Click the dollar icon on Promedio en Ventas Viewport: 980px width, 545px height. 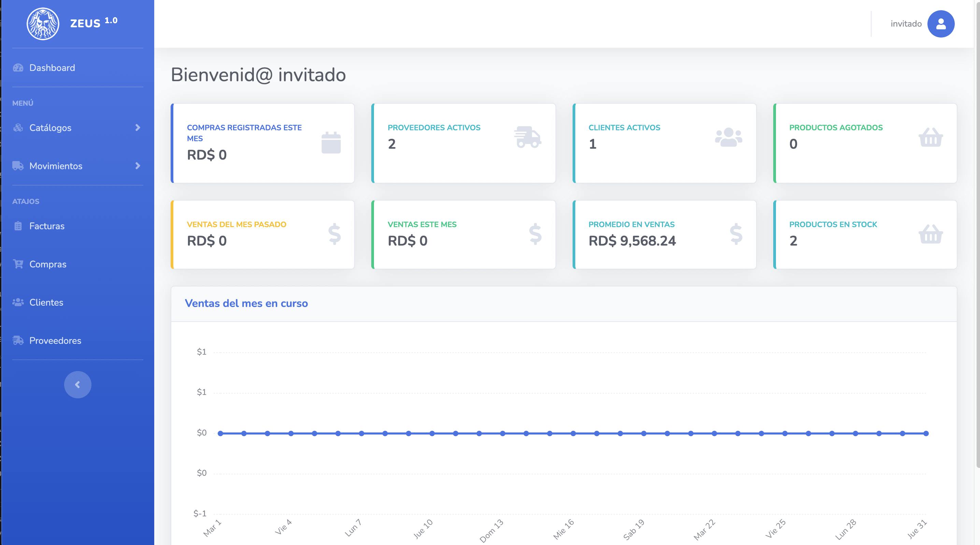point(736,234)
